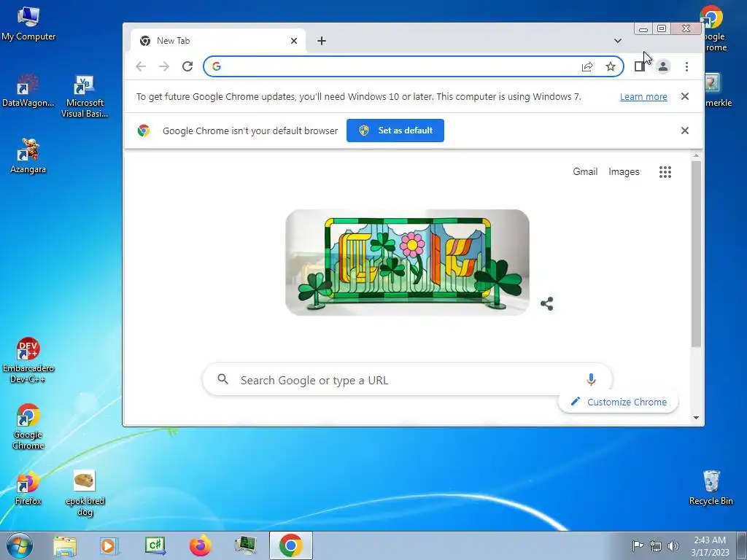Screen dimensions: 747x560
Task: Go forward using Chrome's forward arrow
Action: click(164, 66)
